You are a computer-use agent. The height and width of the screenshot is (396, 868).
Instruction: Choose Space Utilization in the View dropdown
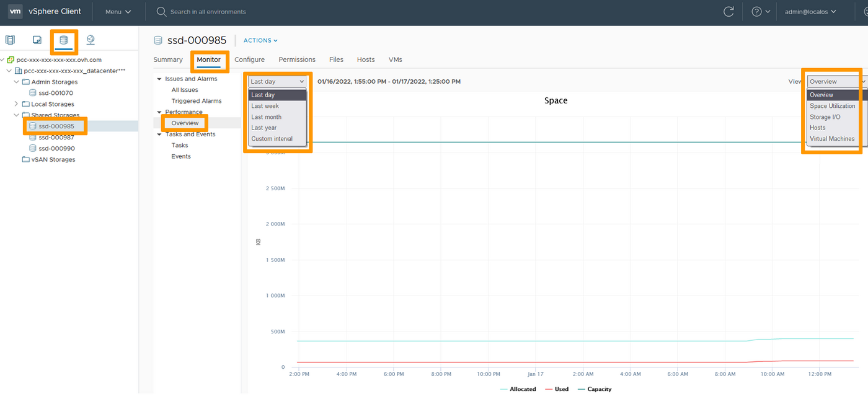pyautogui.click(x=832, y=105)
